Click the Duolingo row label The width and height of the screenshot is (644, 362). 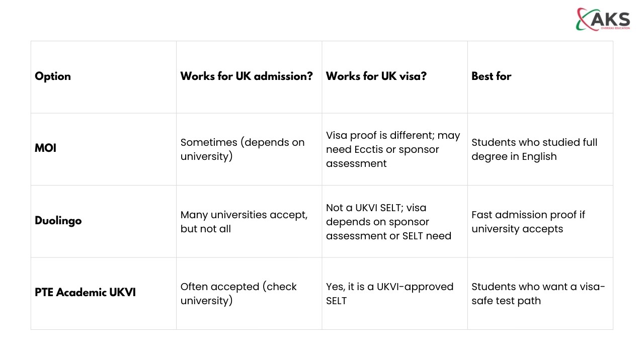point(58,221)
